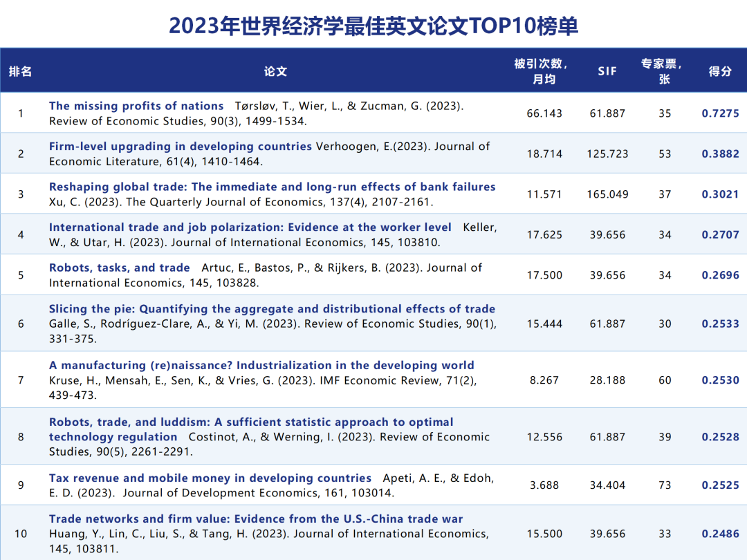Select citation value 3.688
This screenshot has width=747, height=560.
pyautogui.click(x=544, y=485)
